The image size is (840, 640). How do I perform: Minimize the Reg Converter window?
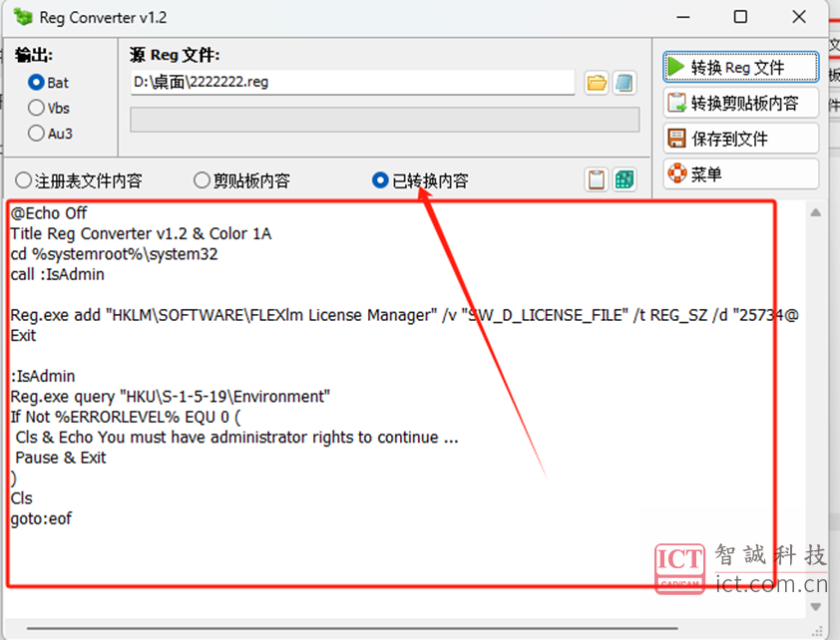tap(683, 17)
